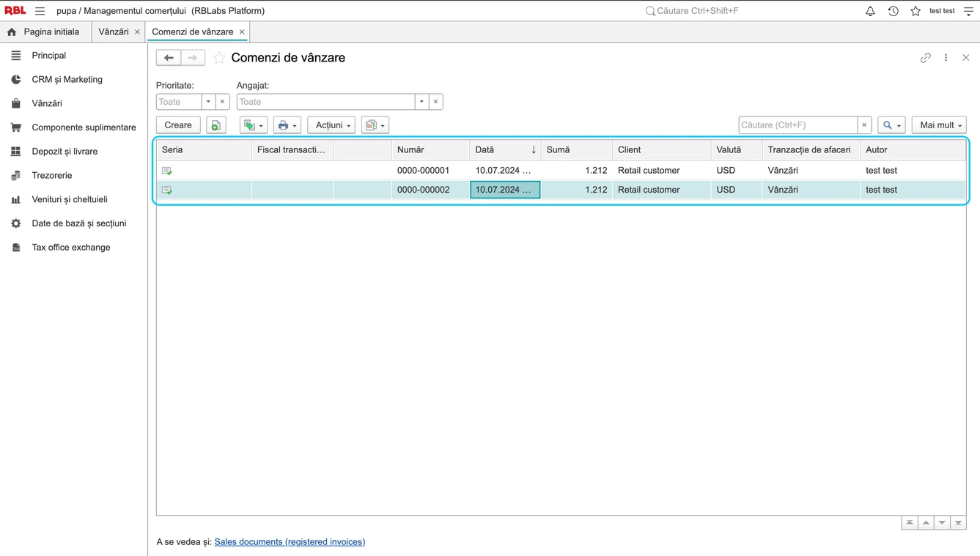
Task: Click the Creare button
Action: 178,125
